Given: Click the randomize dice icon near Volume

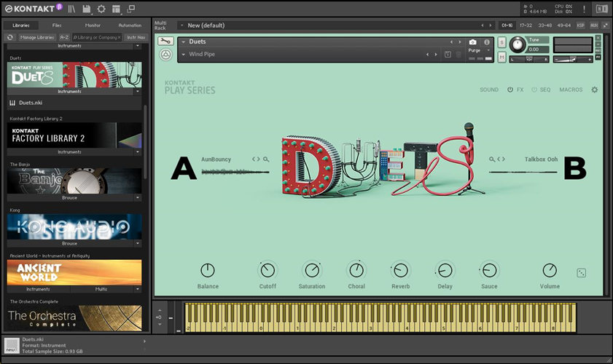Looking at the screenshot, I should click(581, 272).
